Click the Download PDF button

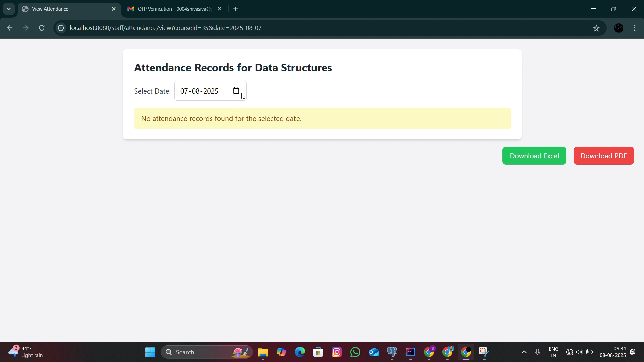tap(603, 156)
